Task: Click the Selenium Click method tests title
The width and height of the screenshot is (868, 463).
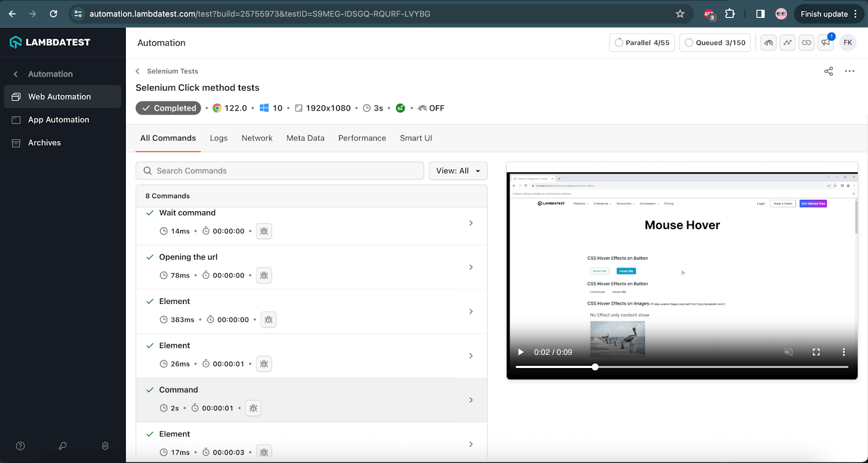Action: point(197,88)
